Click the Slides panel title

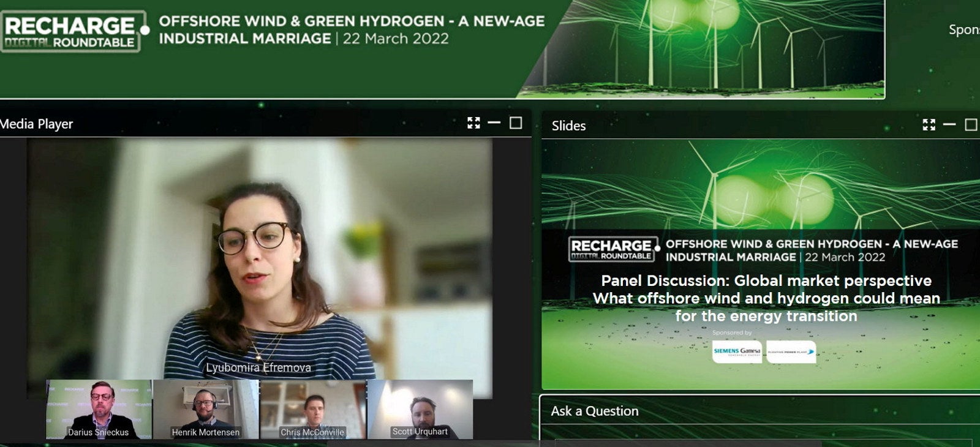click(x=568, y=126)
